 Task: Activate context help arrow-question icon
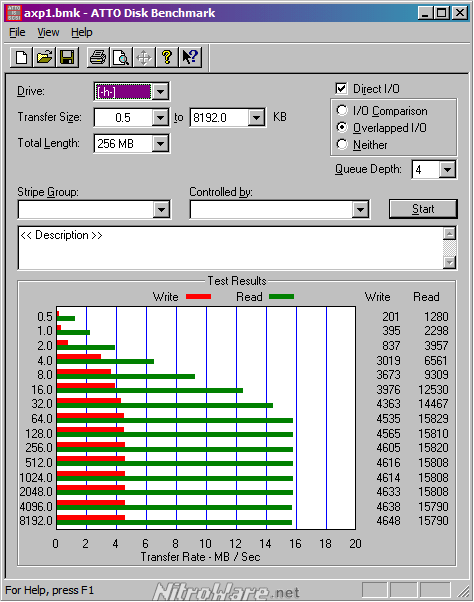(x=190, y=58)
